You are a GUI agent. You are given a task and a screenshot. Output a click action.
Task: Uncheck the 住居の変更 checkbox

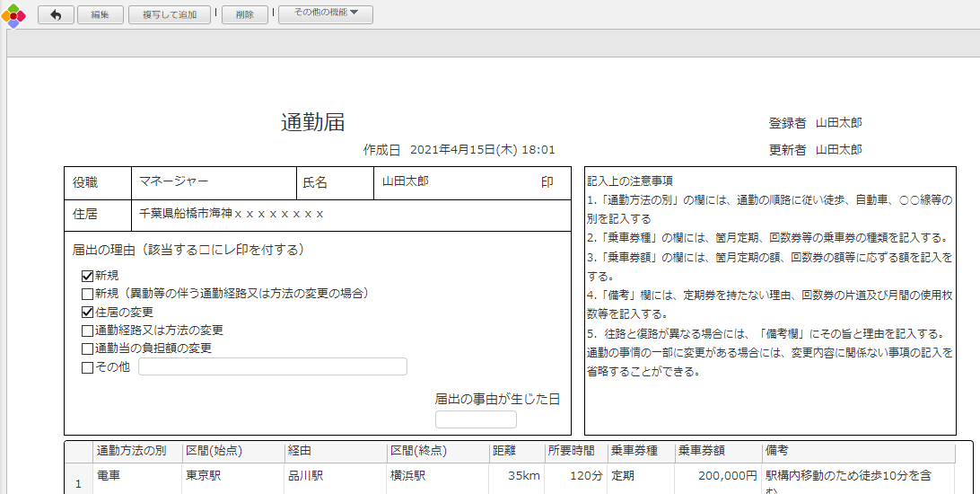coord(87,313)
